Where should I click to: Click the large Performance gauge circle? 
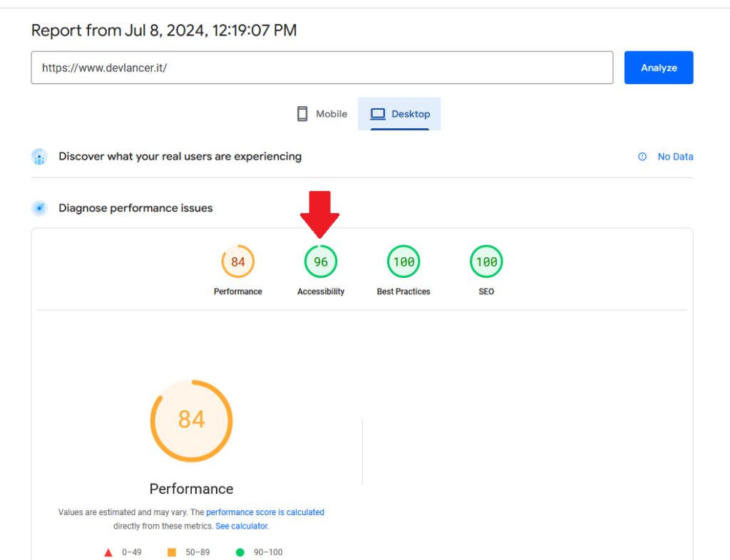191,420
